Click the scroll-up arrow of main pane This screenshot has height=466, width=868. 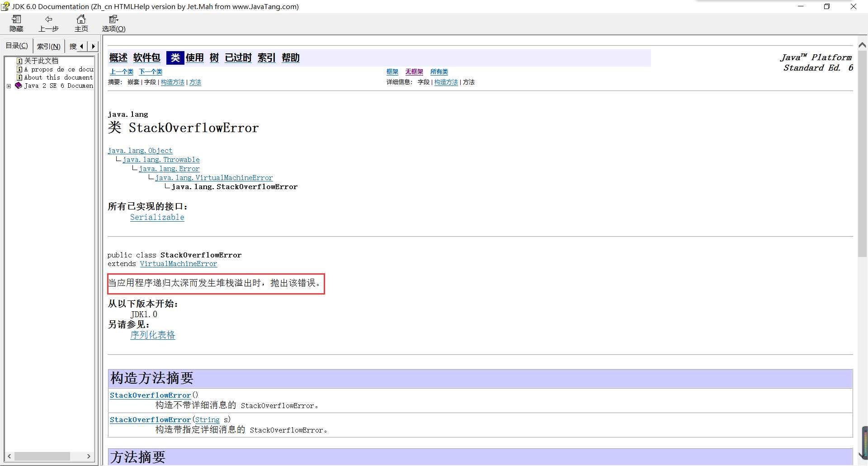862,45
